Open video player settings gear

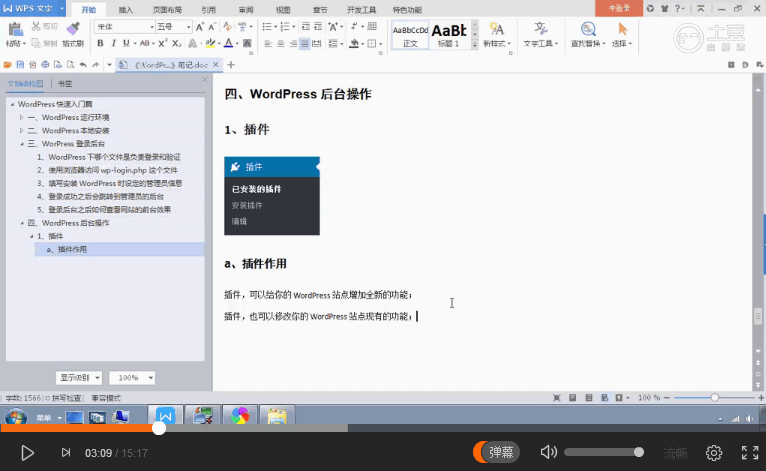coord(714,453)
